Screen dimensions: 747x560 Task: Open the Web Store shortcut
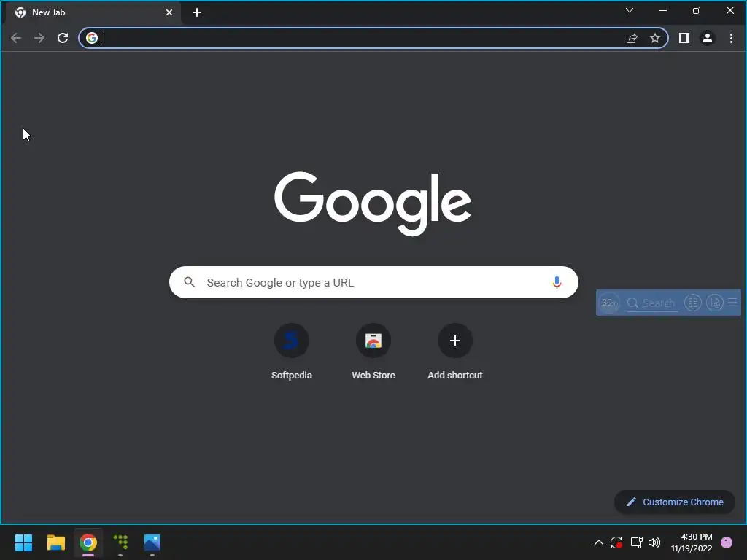(373, 352)
